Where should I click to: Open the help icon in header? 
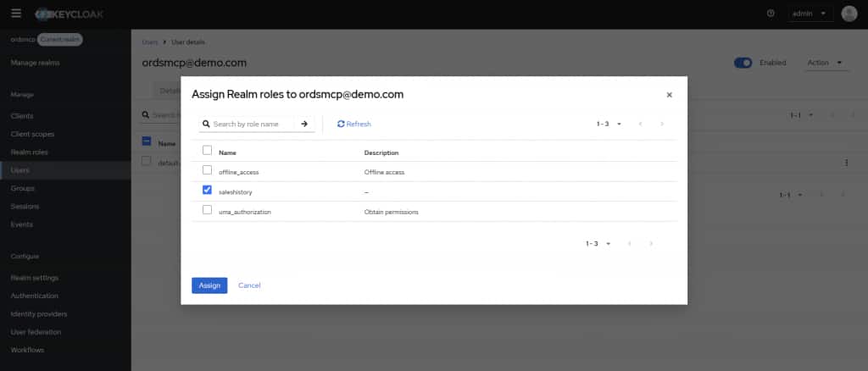pos(771,14)
